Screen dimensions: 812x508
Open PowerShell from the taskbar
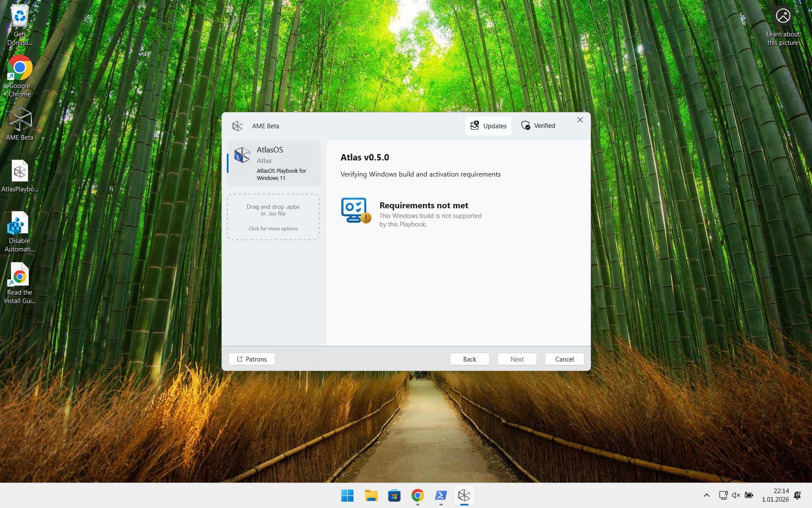441,495
